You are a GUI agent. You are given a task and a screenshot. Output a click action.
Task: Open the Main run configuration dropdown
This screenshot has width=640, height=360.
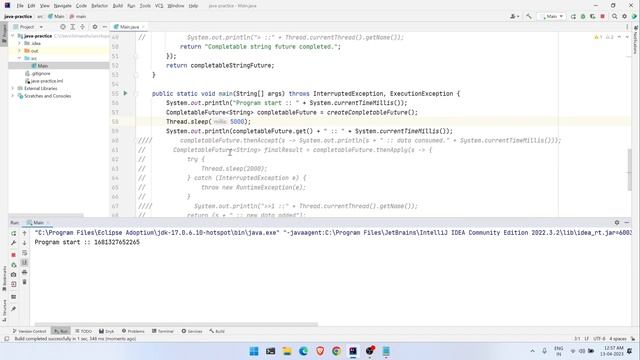[x=552, y=16]
